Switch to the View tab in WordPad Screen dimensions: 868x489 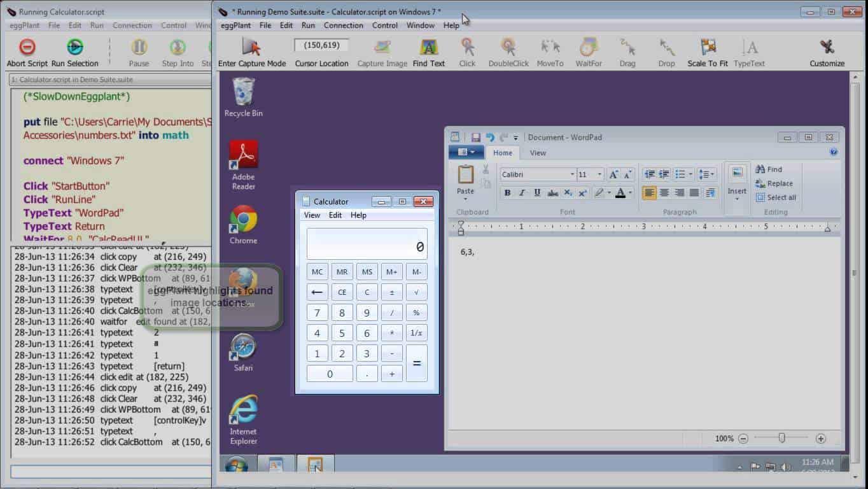click(538, 153)
